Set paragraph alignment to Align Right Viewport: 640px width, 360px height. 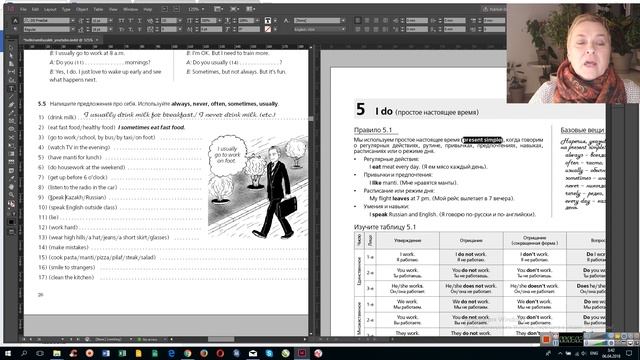click(376, 20)
